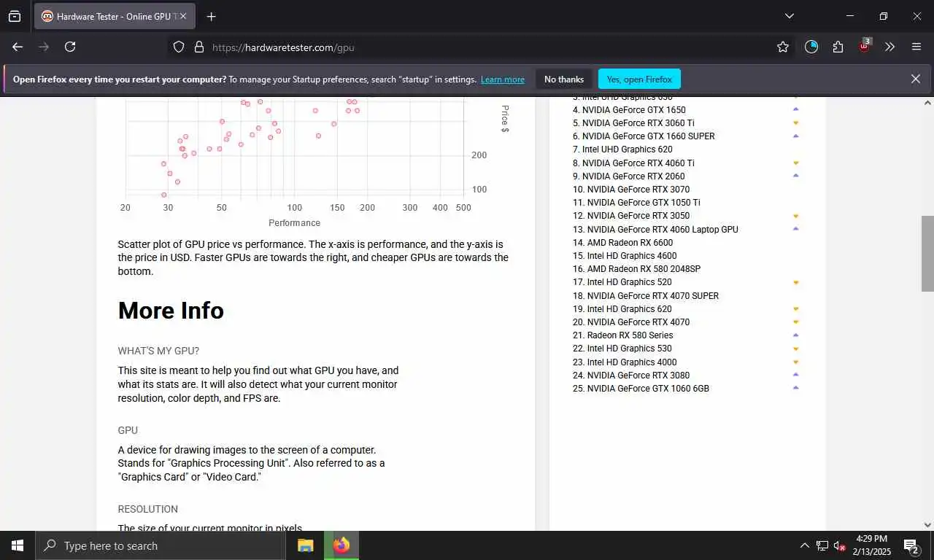The height and width of the screenshot is (560, 934).
Task: Dismiss the startup notification bar
Action: pyautogui.click(x=916, y=79)
